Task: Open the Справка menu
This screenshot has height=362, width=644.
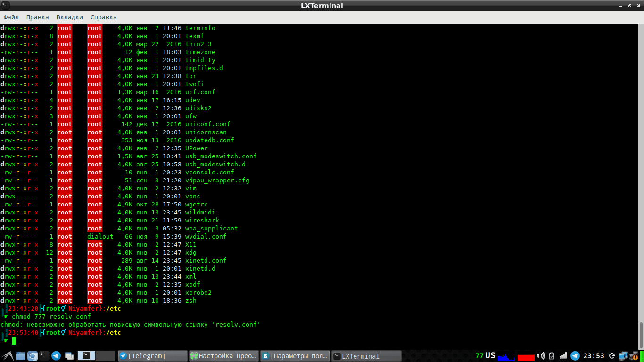Action: coord(103,17)
